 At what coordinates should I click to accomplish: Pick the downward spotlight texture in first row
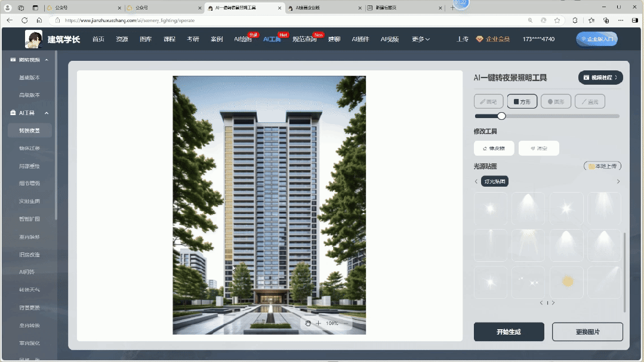pos(528,209)
